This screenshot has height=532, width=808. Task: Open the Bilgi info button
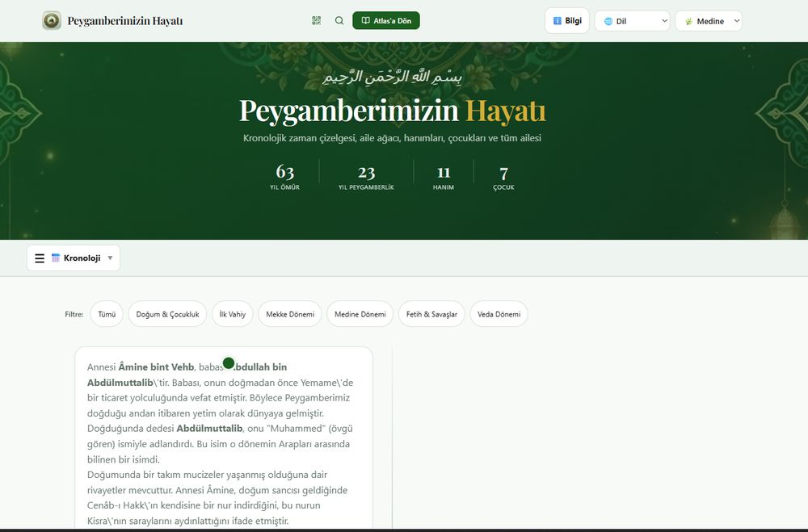pyautogui.click(x=567, y=21)
